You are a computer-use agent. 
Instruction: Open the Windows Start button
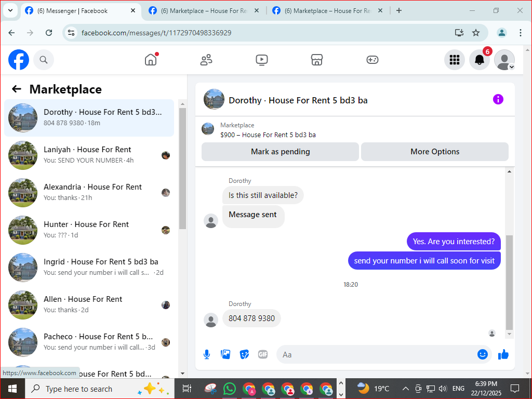point(12,389)
